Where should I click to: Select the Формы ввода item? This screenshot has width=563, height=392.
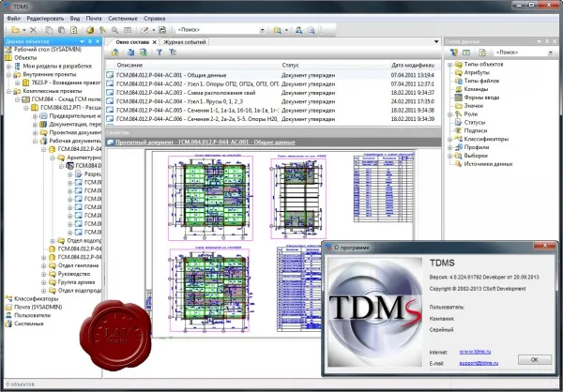click(481, 98)
